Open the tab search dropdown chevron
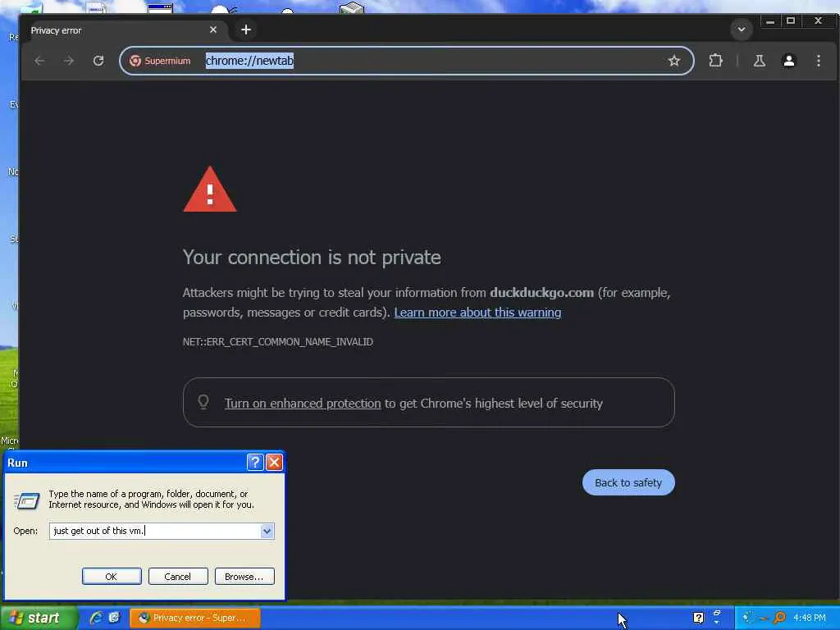 pyautogui.click(x=742, y=30)
